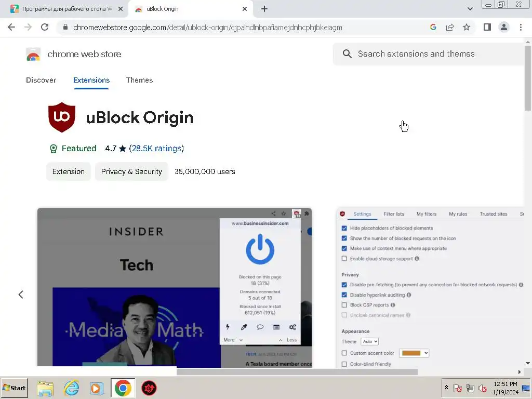Image resolution: width=532 pixels, height=399 pixels.
Task: Collapse with Less in uBlock popup
Action: (x=288, y=340)
